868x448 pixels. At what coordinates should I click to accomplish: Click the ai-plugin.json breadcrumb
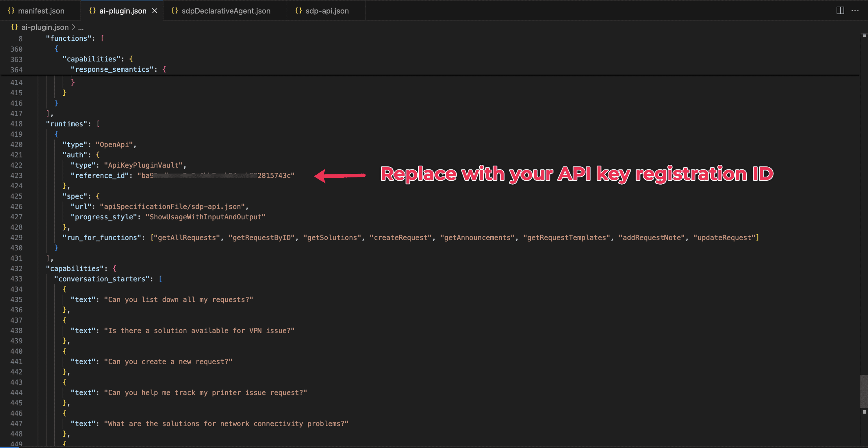coord(45,27)
